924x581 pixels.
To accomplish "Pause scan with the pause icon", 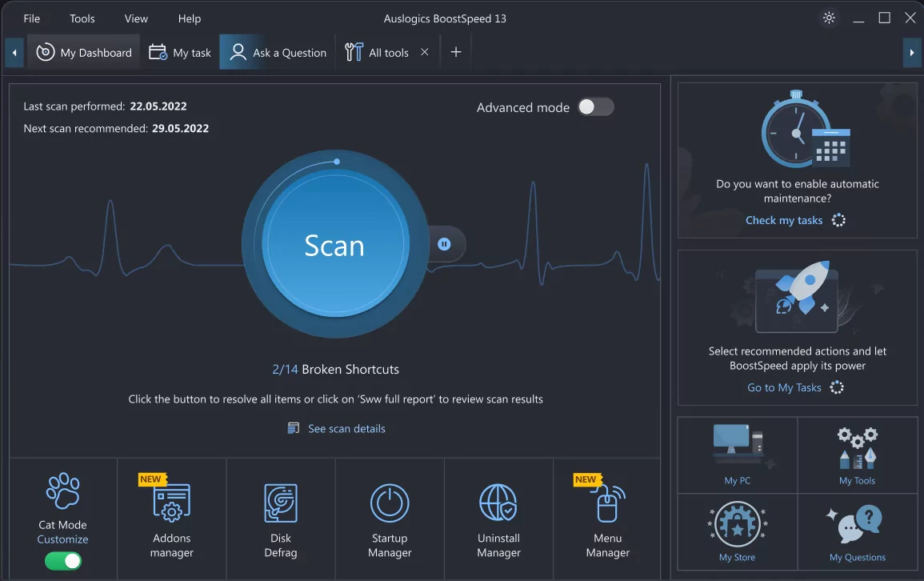I will click(x=444, y=244).
